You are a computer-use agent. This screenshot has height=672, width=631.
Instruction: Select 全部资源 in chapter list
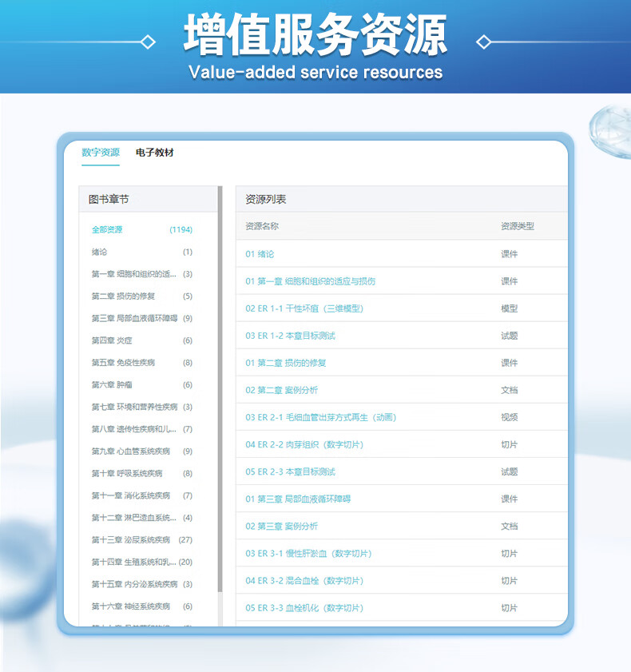107,230
